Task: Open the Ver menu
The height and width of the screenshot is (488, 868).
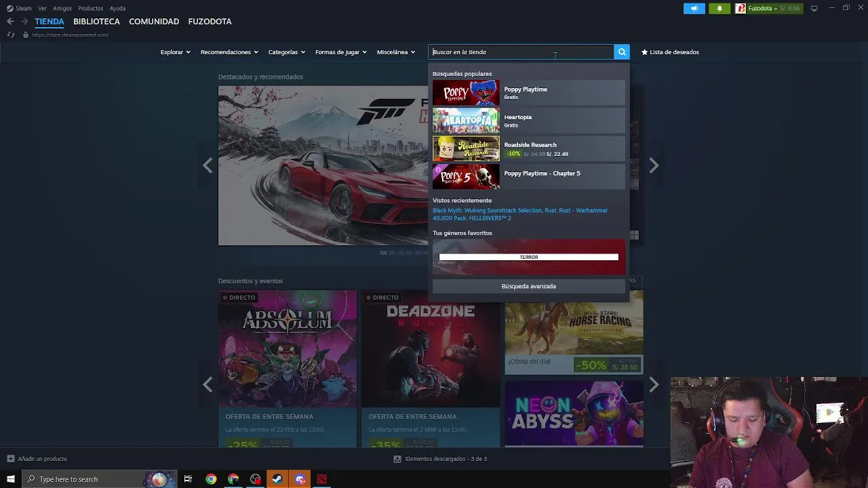Action: (x=42, y=8)
